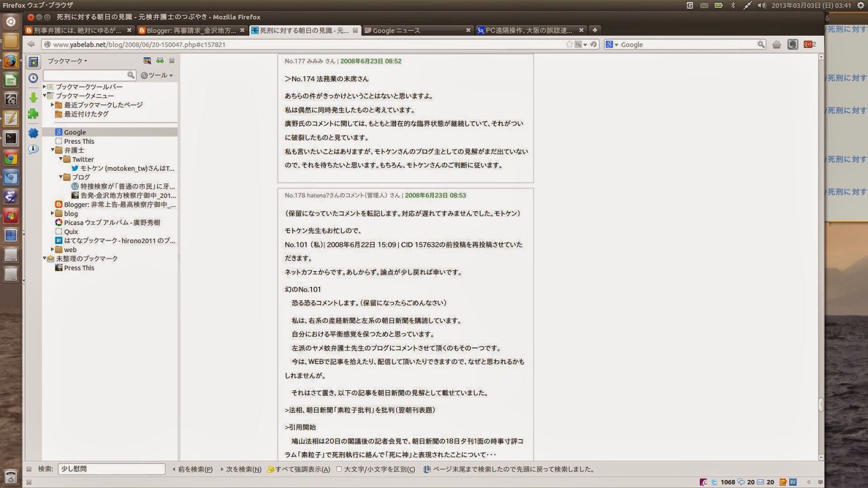
Task: Click the green sidebar-switch icon in Bookmarks header
Action: point(160,61)
